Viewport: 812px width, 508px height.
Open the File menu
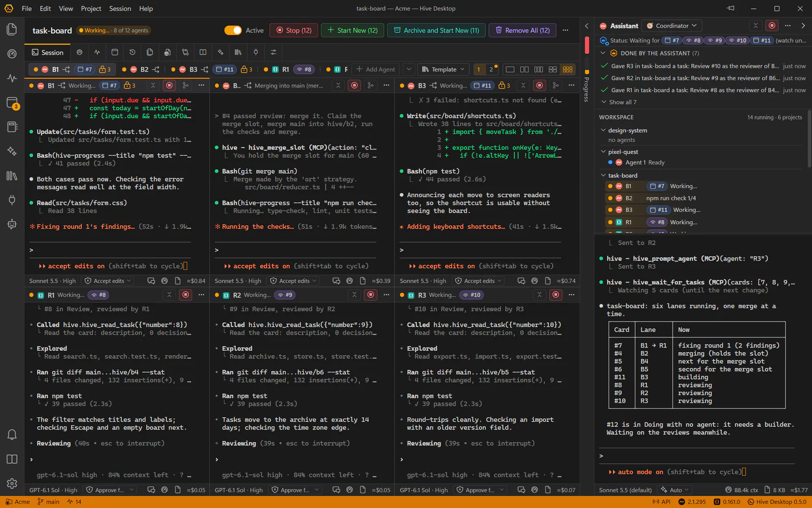(x=27, y=9)
